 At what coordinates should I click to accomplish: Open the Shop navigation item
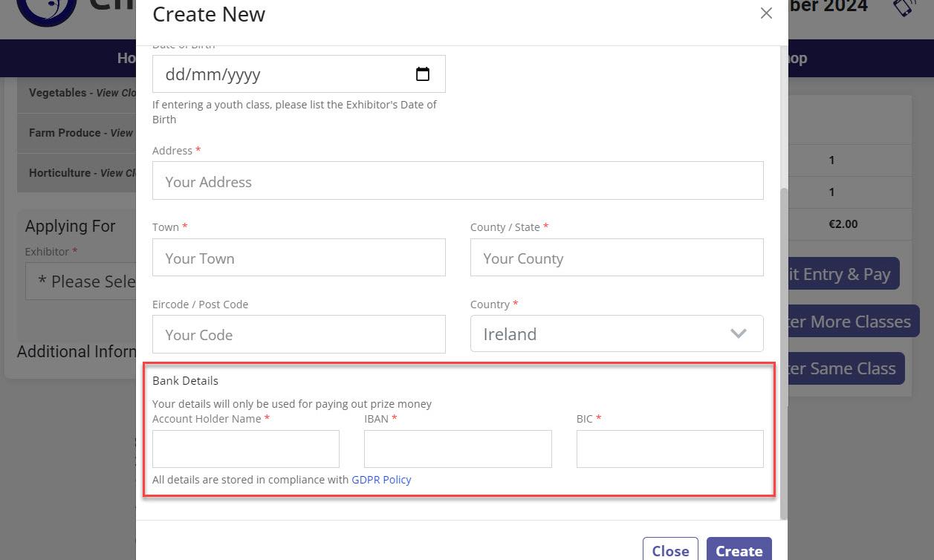point(797,58)
